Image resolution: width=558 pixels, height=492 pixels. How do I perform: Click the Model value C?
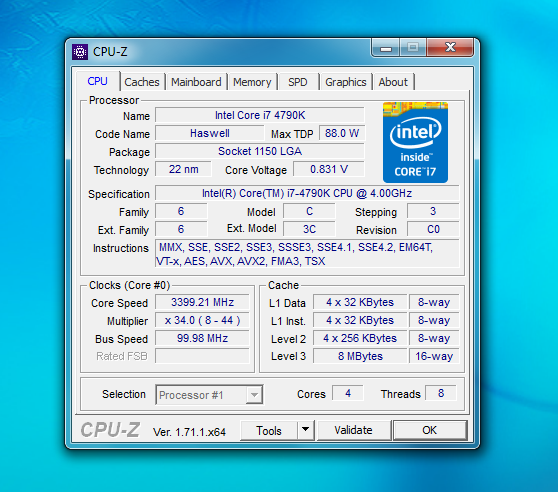click(x=309, y=211)
